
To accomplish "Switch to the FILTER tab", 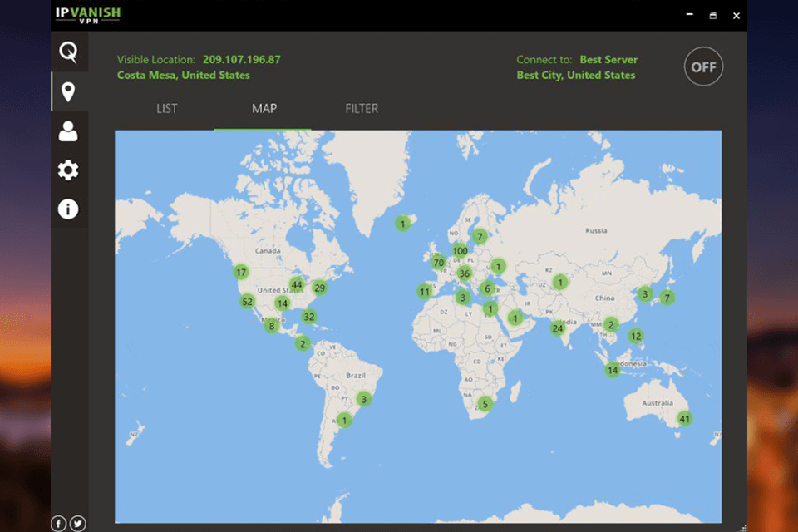I will coord(362,108).
